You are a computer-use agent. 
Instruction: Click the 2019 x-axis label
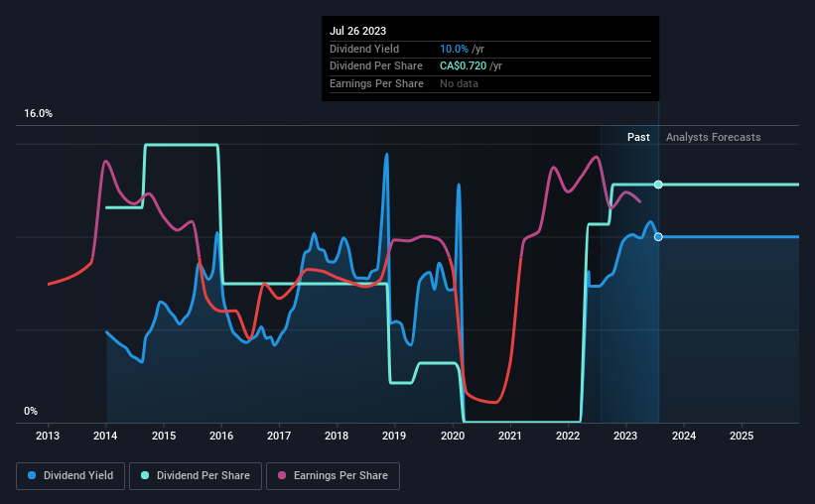[394, 436]
